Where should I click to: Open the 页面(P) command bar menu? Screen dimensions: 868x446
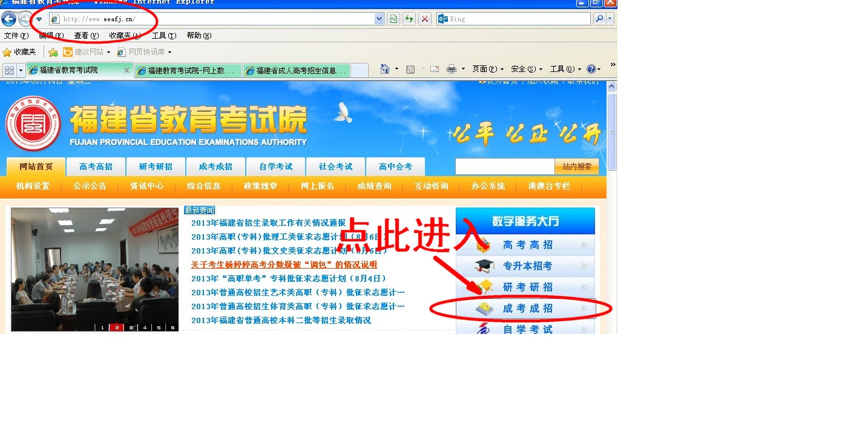pos(488,69)
